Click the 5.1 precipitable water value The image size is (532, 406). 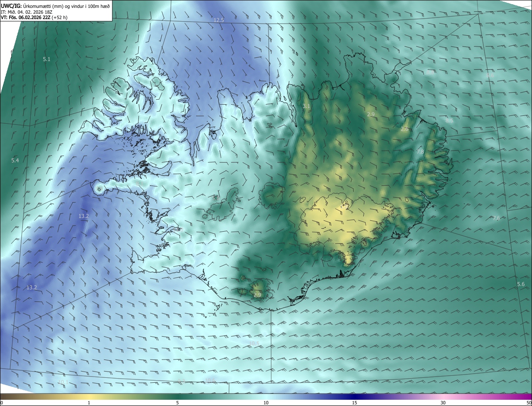point(47,59)
